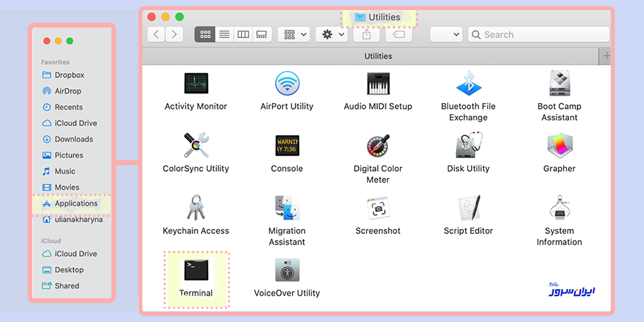Click the Edit Tags toolbar button

(399, 34)
